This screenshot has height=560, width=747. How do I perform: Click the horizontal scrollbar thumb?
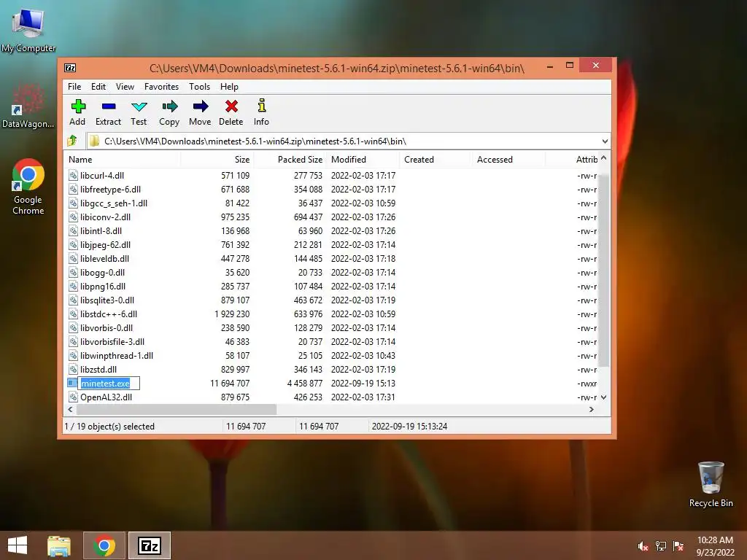[177, 409]
